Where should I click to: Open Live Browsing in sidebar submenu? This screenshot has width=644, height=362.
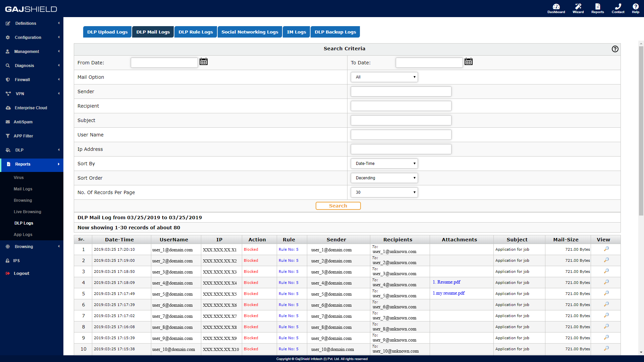[x=28, y=212]
